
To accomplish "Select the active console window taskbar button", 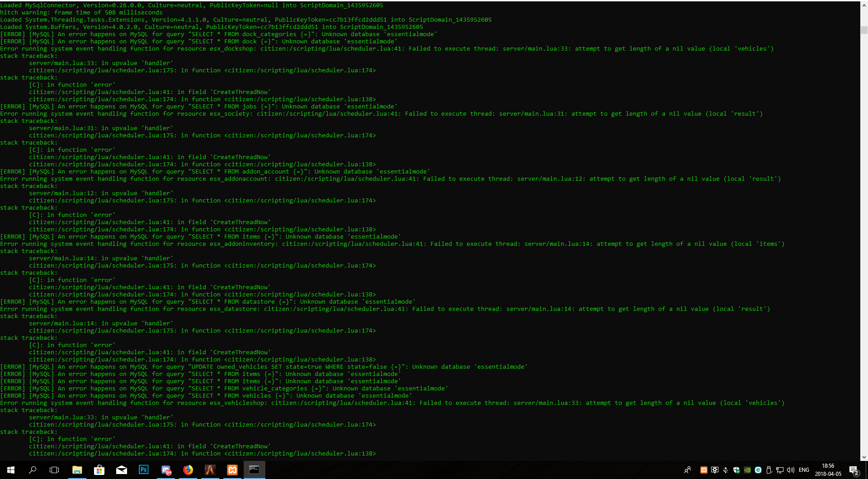I will (255, 470).
